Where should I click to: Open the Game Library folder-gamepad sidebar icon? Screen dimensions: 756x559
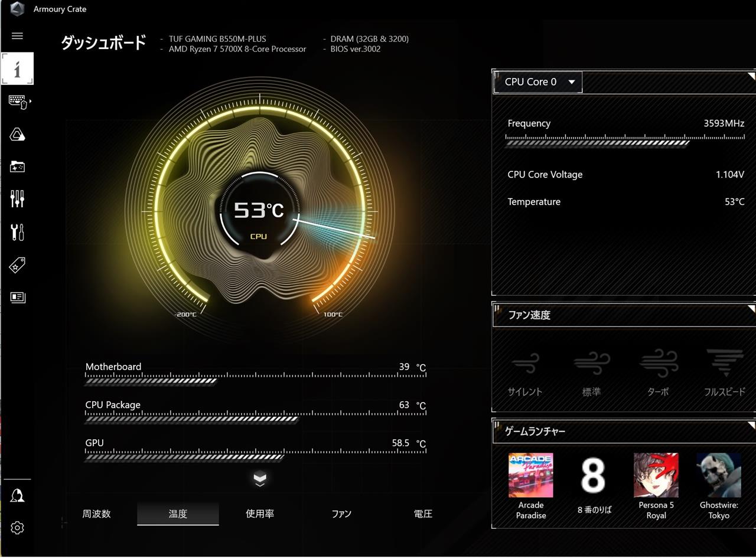point(17,166)
